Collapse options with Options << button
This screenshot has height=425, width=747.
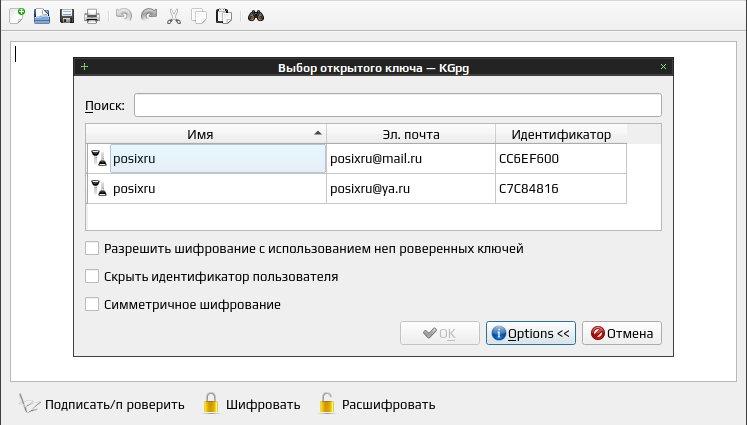531,333
